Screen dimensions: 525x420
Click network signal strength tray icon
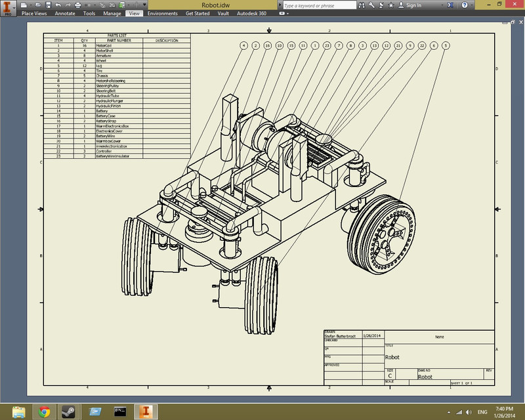click(459, 413)
